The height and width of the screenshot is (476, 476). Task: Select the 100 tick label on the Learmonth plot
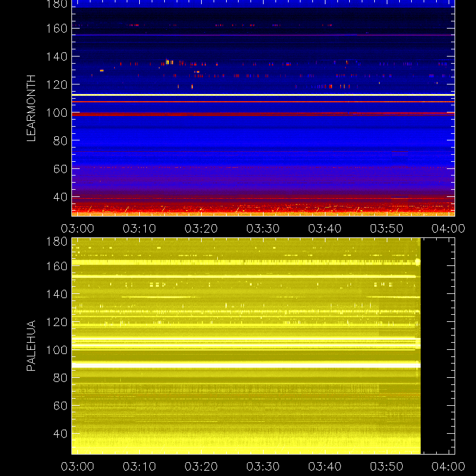click(57, 112)
